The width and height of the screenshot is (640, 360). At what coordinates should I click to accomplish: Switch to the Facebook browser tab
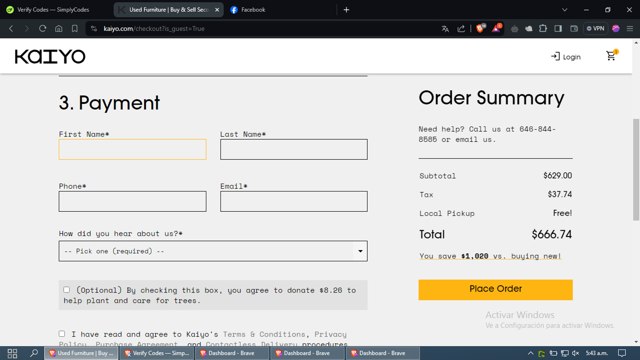[x=253, y=9]
